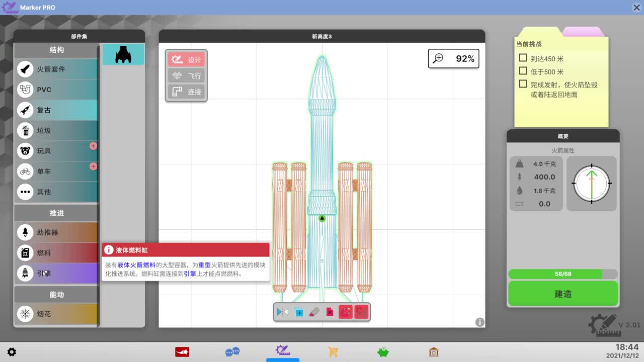Image resolution: width=644 pixels, height=362 pixels.
Task: Click the rocket mass weight icon
Action: pos(519,163)
